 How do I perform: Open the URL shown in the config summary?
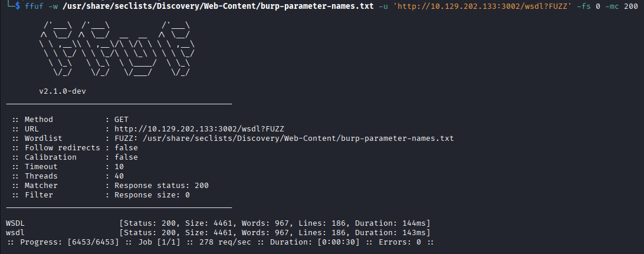(200, 129)
